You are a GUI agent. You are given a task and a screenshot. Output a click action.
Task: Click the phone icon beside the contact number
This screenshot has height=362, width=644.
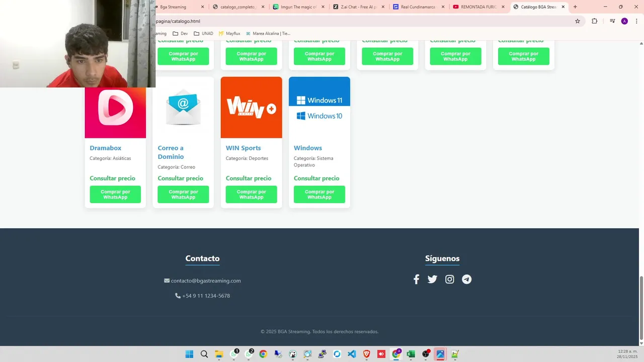178,296
